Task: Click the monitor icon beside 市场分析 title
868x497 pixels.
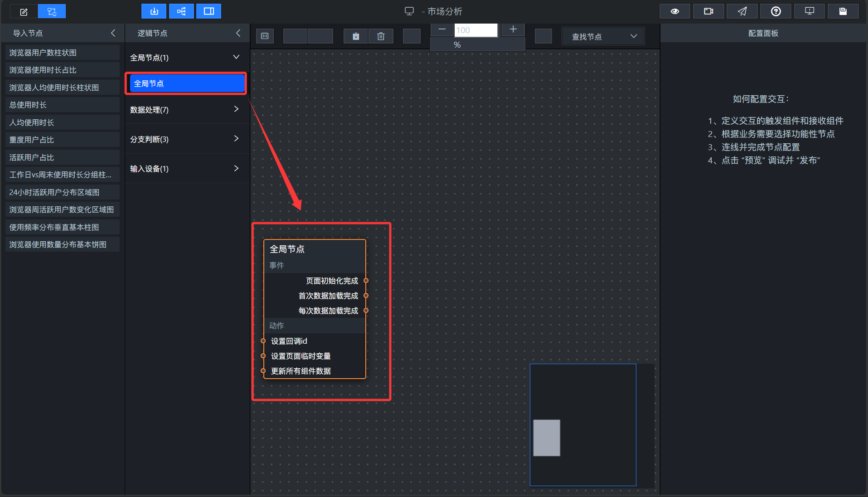Action: click(x=409, y=11)
